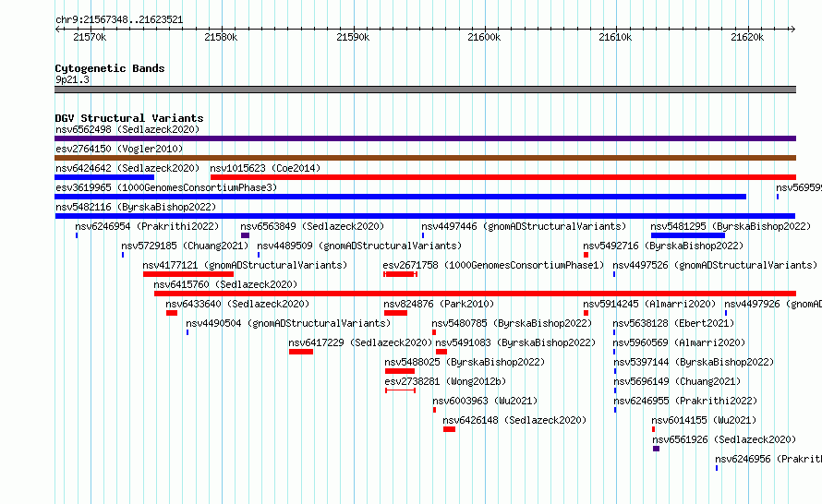Screen dimensions: 822x504
Task: Open nsv4490504 gnomAD variant label
Action: (288, 323)
